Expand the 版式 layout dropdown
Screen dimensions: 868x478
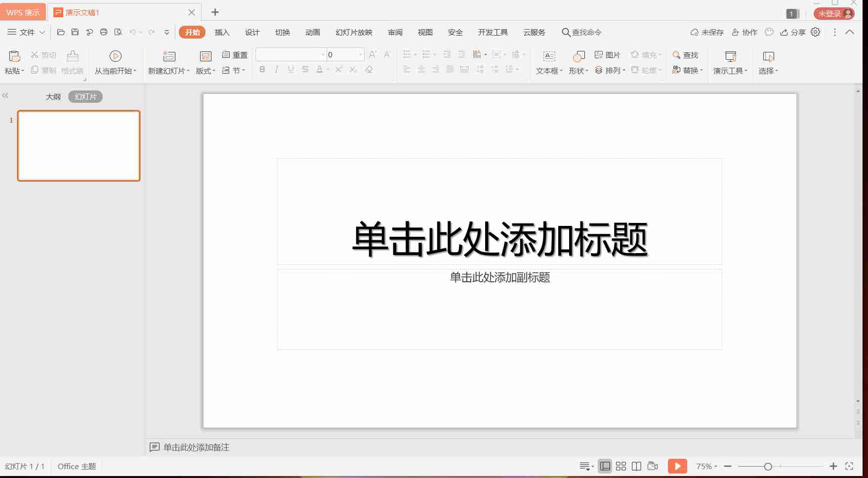[206, 71]
